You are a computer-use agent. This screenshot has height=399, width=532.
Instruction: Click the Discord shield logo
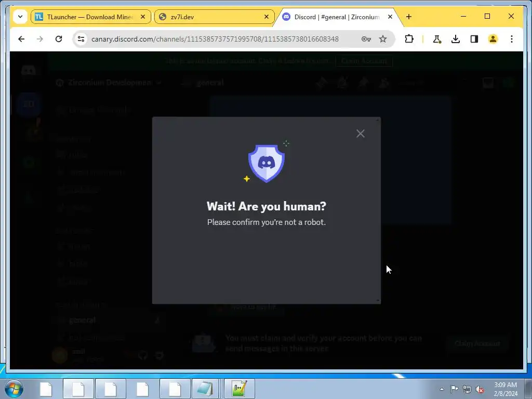[267, 164]
